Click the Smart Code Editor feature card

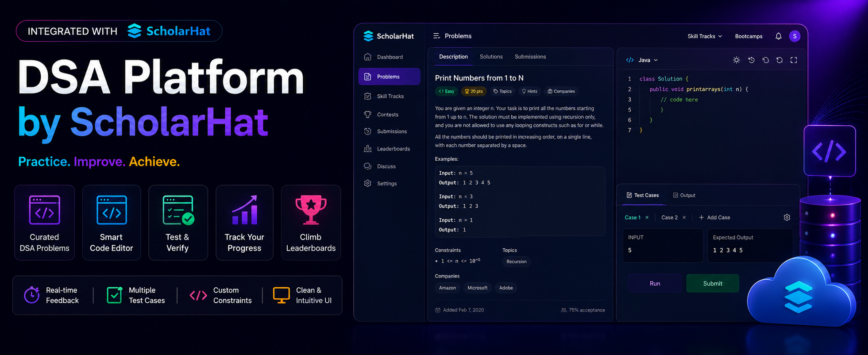pyautogui.click(x=112, y=223)
